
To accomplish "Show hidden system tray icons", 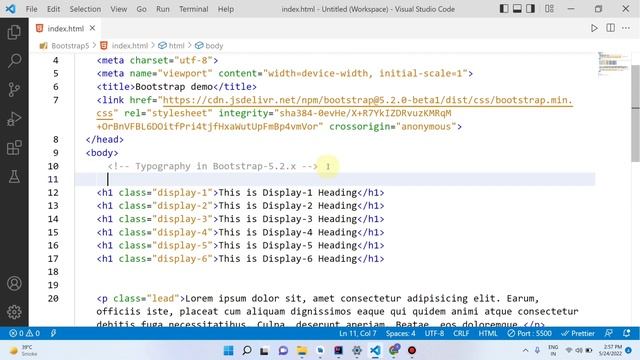I will [525, 351].
